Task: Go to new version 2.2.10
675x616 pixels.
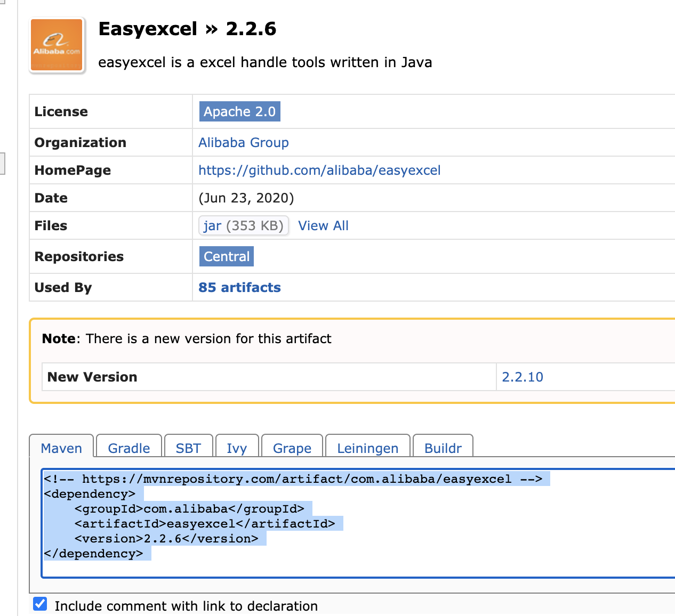Action: point(523,377)
